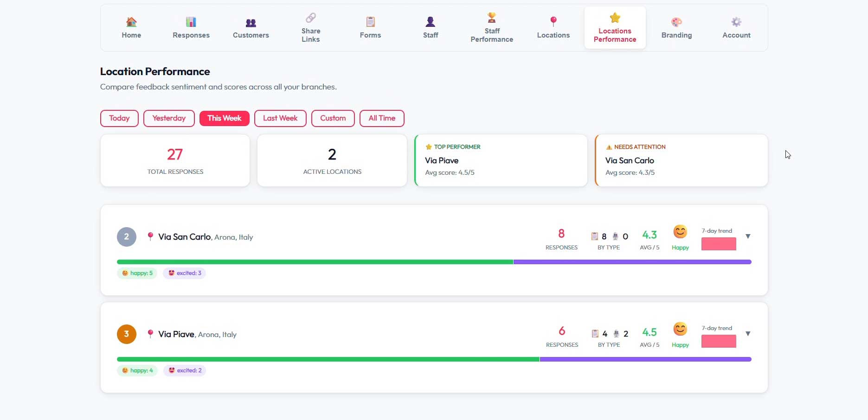Open the Responses tab

pyautogui.click(x=191, y=28)
